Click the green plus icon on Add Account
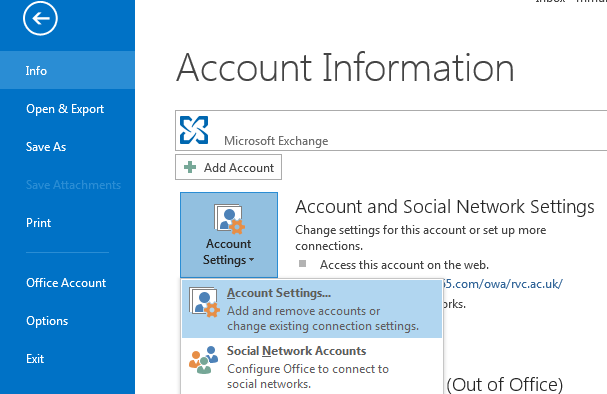607x394 pixels. [x=190, y=167]
